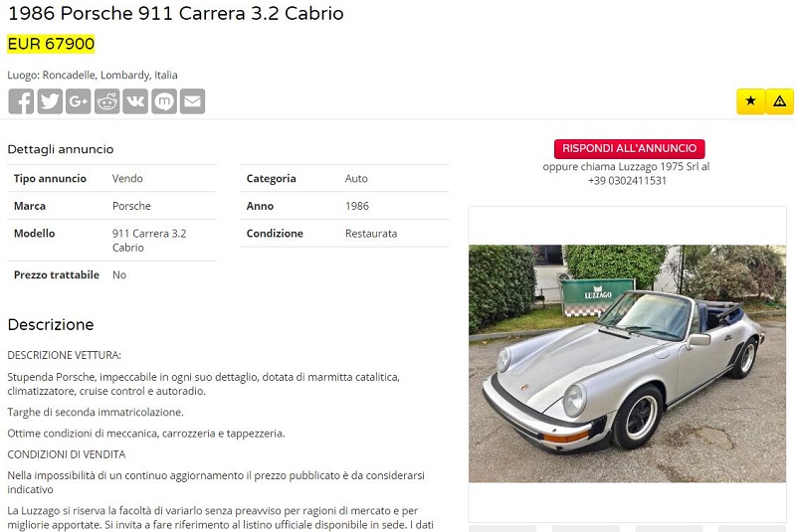Add the listing to favorites star
Image resolution: width=796 pixels, height=532 pixels.
(x=751, y=100)
